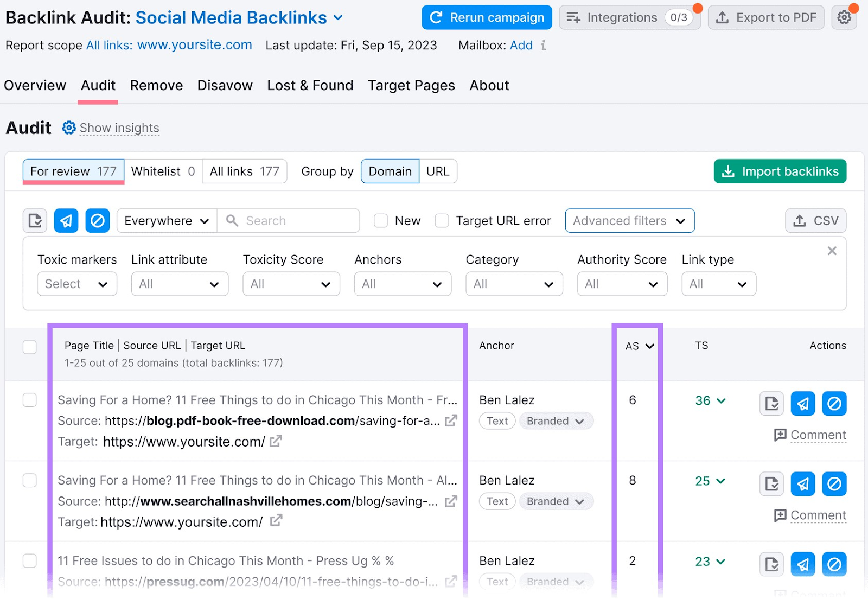Click the Rerun campaign button
Viewport: 868px width, 599px height.
486,17
